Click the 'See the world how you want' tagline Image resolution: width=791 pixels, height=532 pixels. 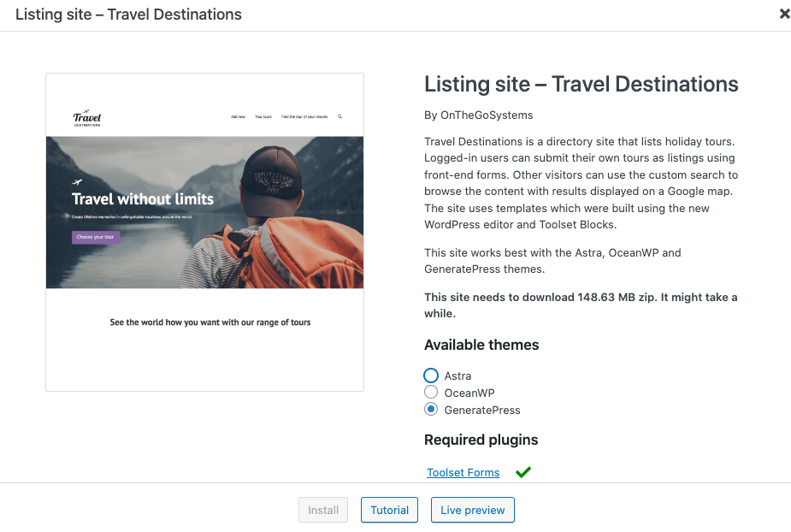210,322
